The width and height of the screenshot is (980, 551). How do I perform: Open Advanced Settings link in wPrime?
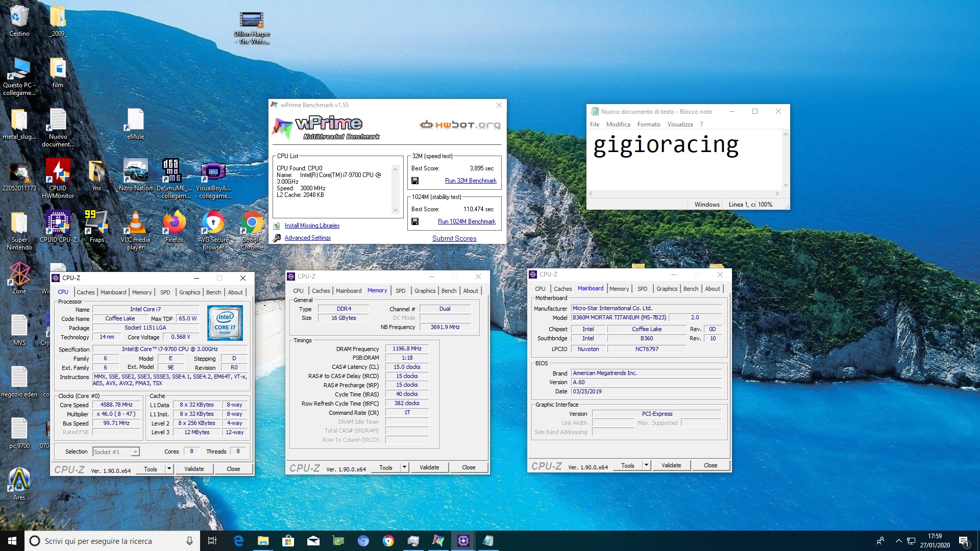(x=307, y=238)
